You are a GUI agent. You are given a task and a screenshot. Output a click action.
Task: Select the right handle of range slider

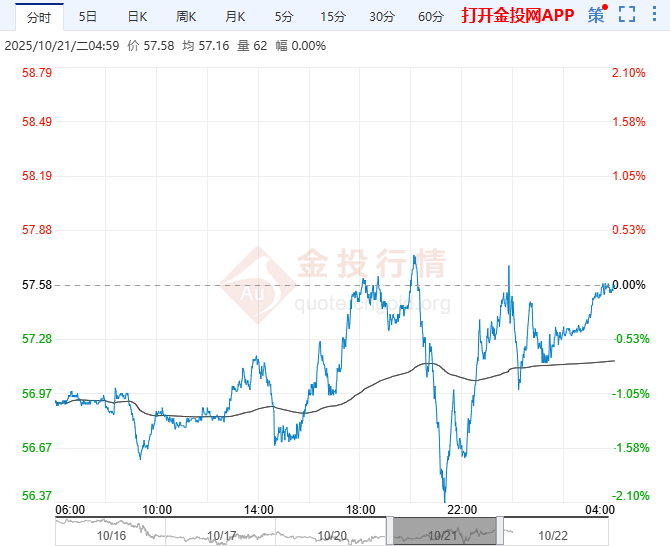coord(500,530)
